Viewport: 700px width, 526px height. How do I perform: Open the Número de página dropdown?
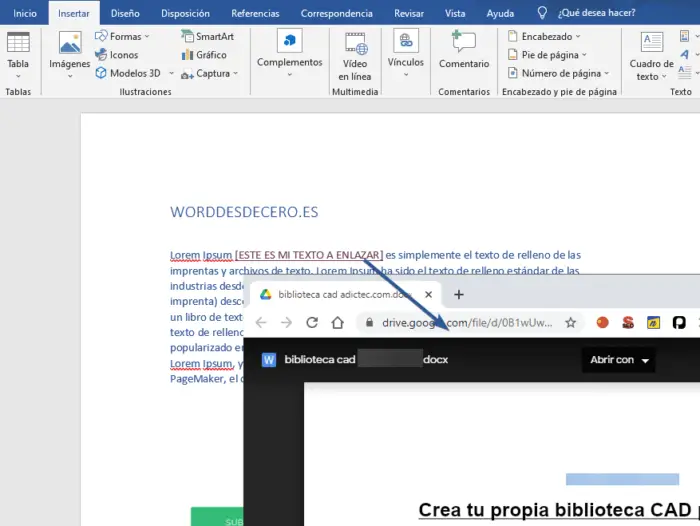point(558,73)
